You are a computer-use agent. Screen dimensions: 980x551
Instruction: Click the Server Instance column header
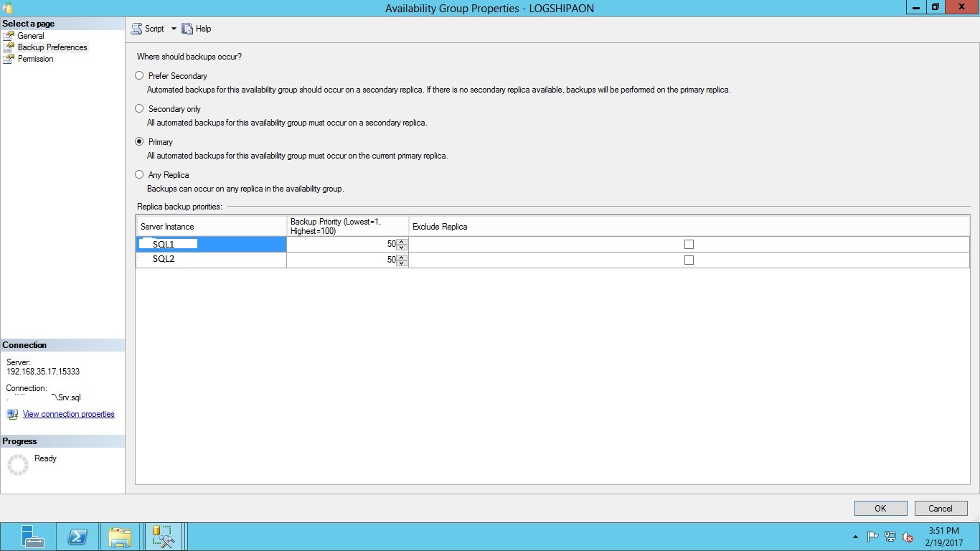point(211,227)
